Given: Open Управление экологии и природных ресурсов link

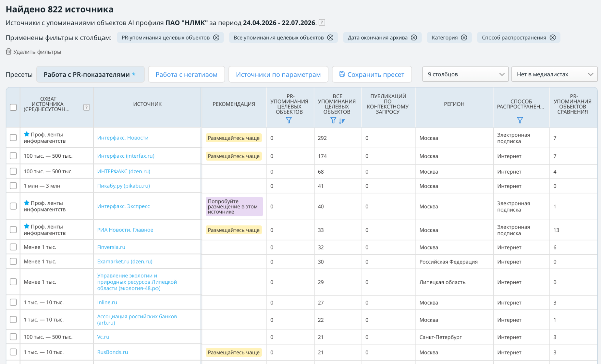Looking at the screenshot, I should (x=137, y=282).
